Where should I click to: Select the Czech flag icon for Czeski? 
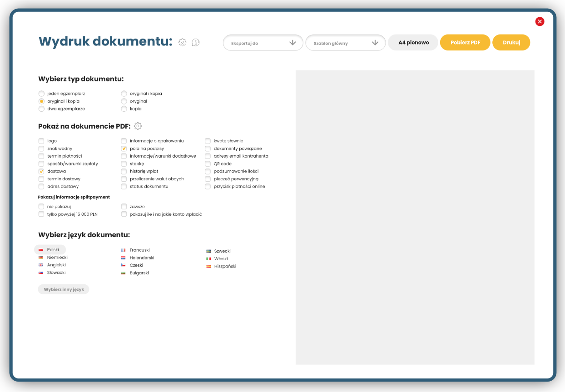pyautogui.click(x=123, y=265)
